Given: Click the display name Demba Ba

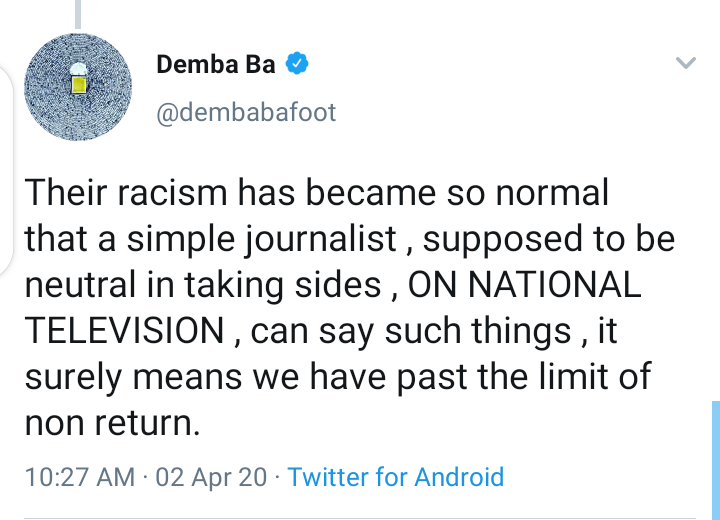Looking at the screenshot, I should pyautogui.click(x=216, y=66).
